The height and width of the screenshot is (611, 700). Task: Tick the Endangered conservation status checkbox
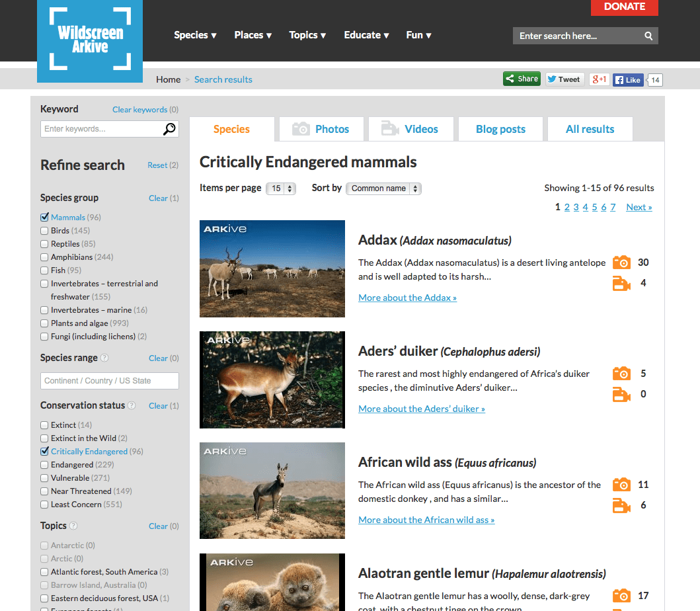pos(45,465)
